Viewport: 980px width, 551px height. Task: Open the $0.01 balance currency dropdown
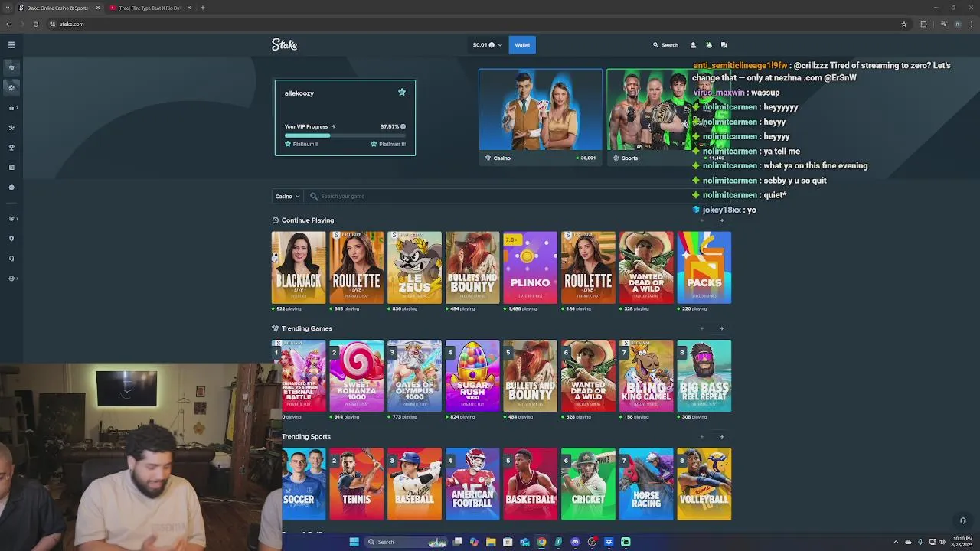(x=487, y=45)
